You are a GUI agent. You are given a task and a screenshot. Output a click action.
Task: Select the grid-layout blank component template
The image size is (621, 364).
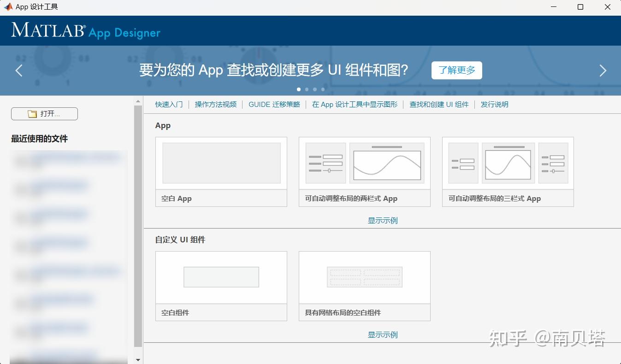pyautogui.click(x=364, y=286)
